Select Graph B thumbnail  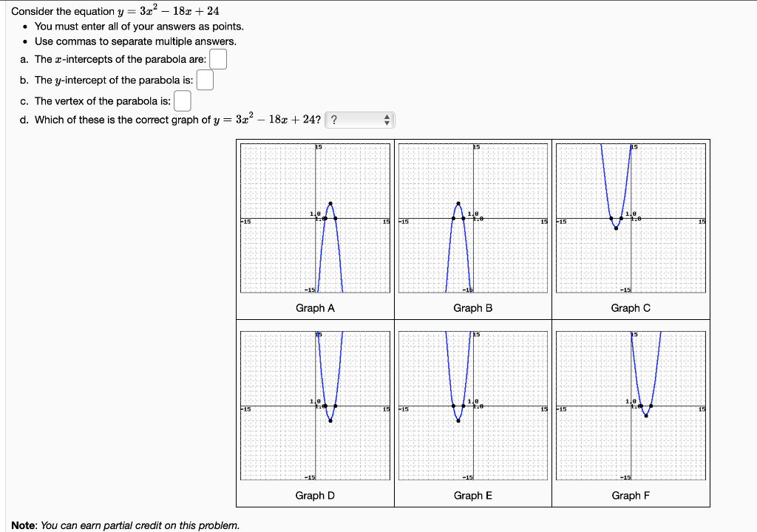point(472,218)
